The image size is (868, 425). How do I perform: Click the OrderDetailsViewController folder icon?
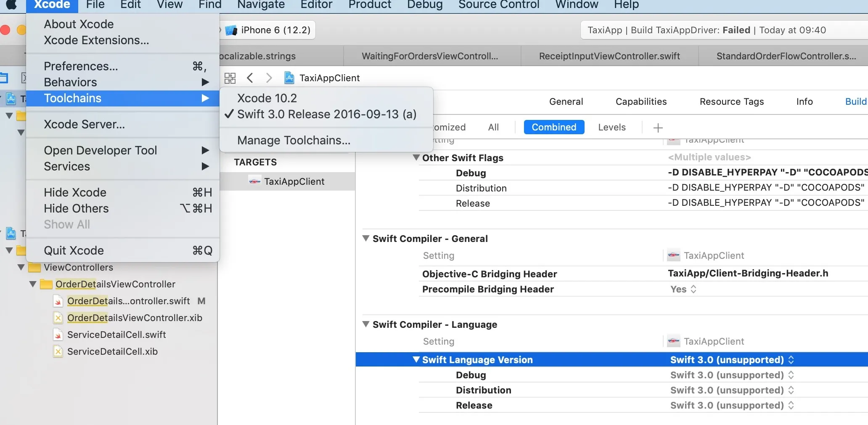point(46,284)
